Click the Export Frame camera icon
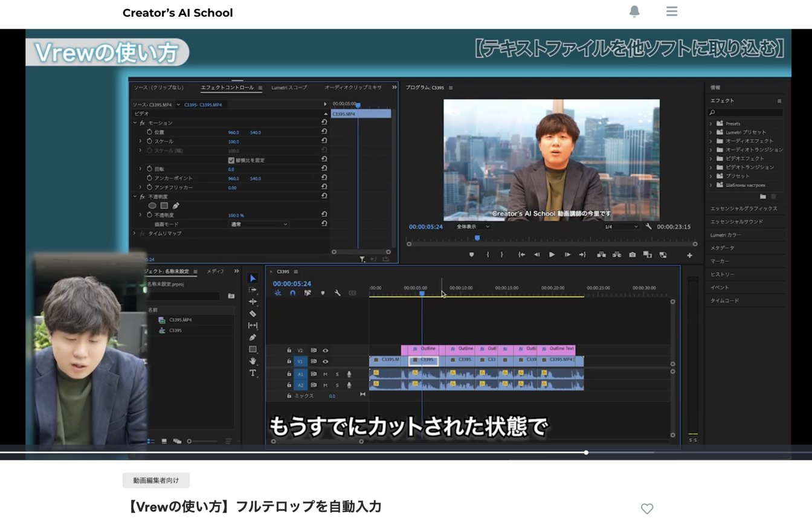Screen dimensions: 812x522 (x=632, y=255)
